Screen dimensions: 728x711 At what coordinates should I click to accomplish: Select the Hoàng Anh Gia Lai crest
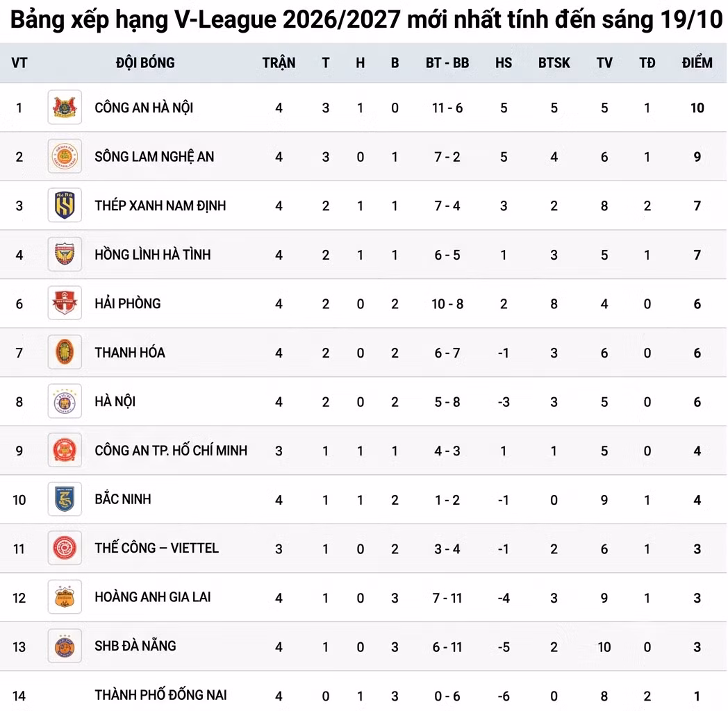tap(65, 597)
